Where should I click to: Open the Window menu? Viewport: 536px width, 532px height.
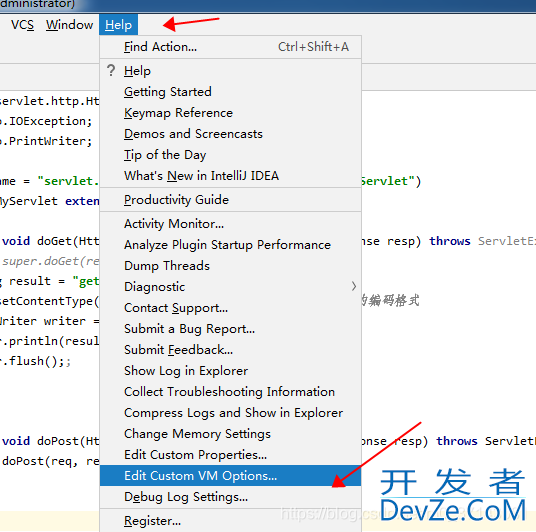click(69, 25)
